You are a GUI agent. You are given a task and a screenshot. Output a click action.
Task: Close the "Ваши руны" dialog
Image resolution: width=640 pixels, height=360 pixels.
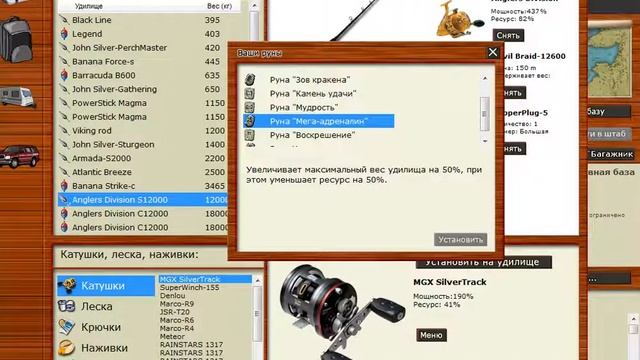pyautogui.click(x=493, y=52)
